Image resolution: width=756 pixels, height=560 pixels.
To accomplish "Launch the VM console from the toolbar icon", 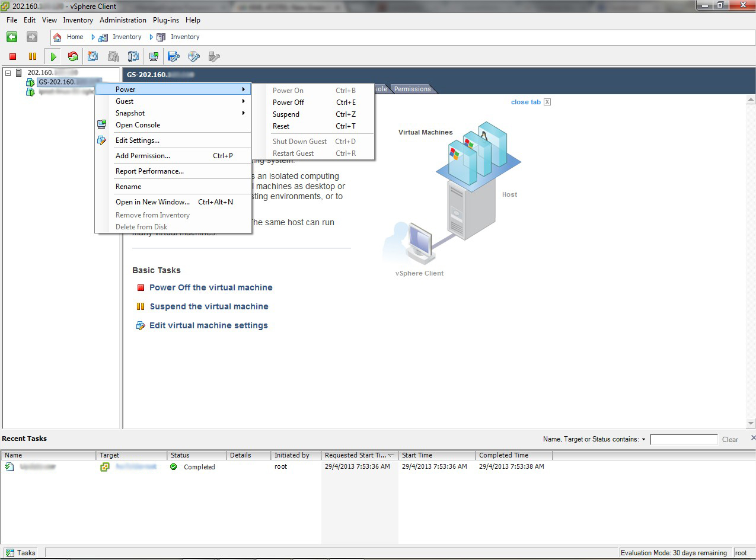I will coord(154,57).
